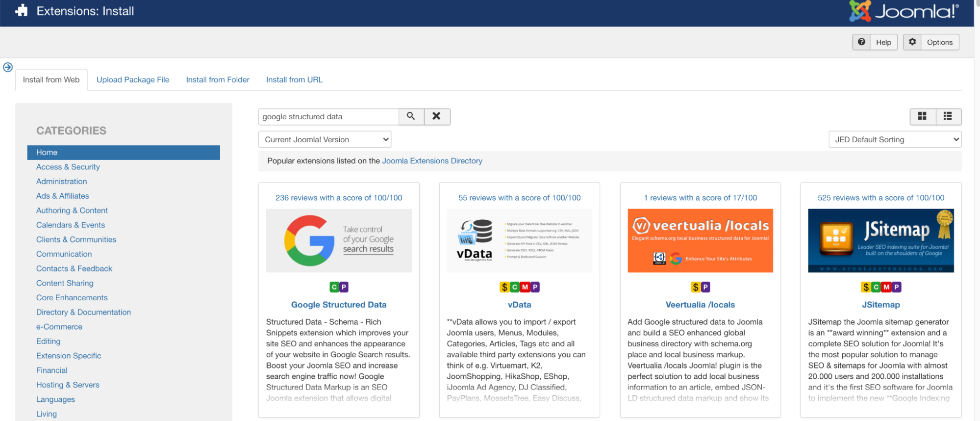Screen dimensions: 980x421
Task: Open Google Structured Data extension title
Action: (x=339, y=305)
